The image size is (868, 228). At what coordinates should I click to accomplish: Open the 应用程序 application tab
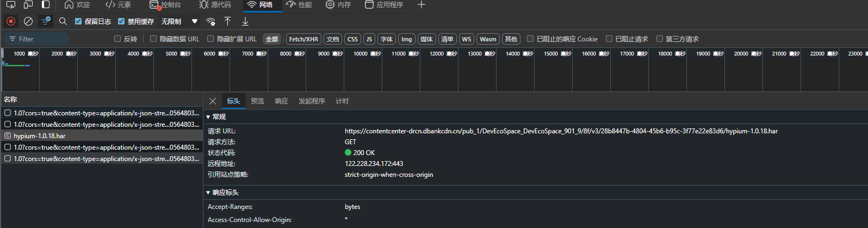coord(384,5)
